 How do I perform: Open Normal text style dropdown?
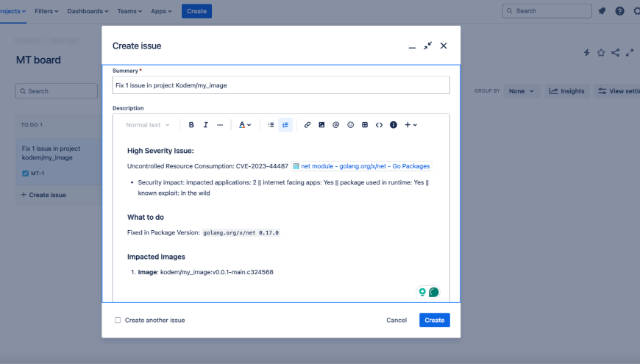click(147, 125)
